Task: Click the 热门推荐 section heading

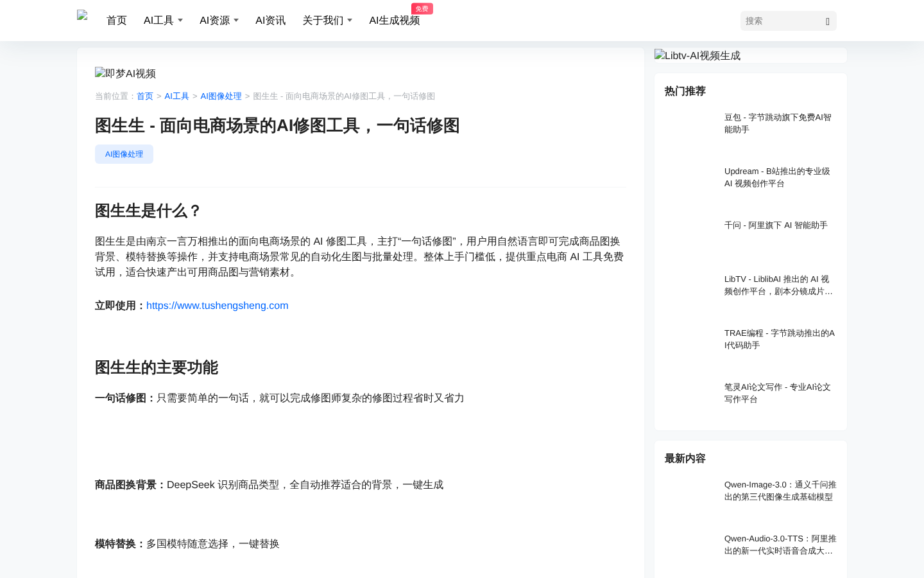Action: pyautogui.click(x=685, y=91)
